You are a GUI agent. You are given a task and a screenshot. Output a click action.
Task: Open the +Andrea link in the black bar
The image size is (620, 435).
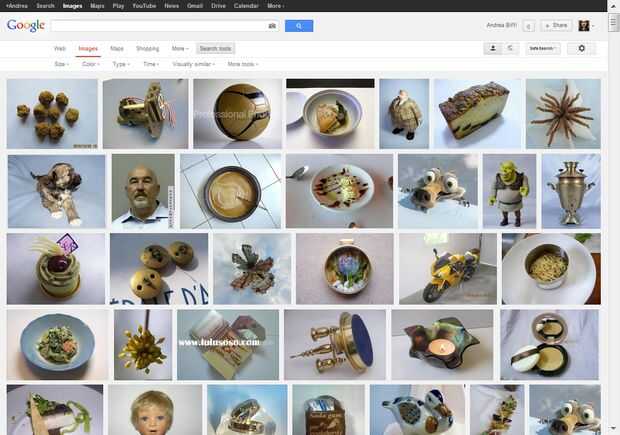coord(17,6)
